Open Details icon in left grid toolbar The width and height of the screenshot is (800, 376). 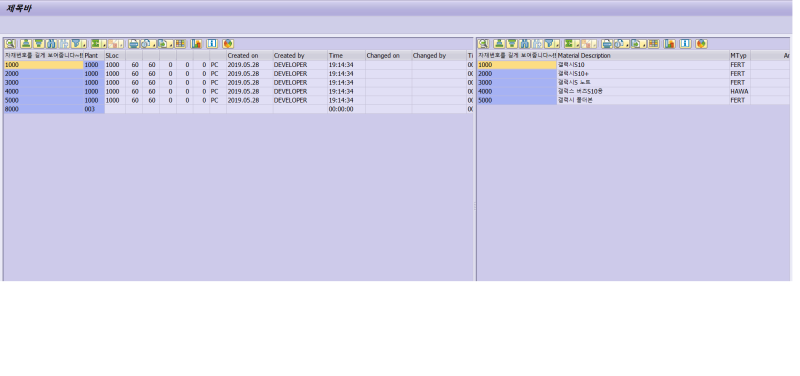pyautogui.click(x=10, y=44)
